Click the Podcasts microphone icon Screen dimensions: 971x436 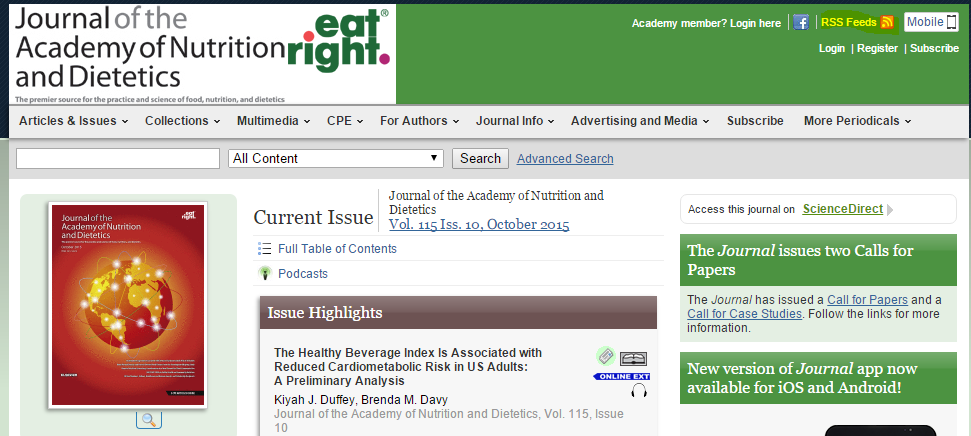265,273
